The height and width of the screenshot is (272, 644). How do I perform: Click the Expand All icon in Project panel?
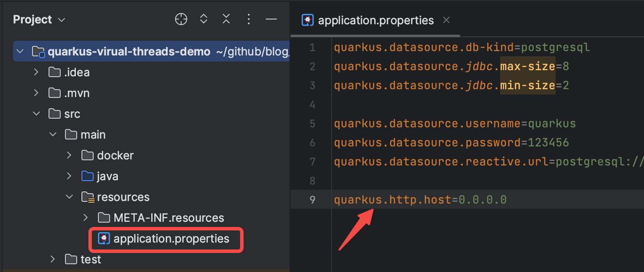(x=204, y=19)
